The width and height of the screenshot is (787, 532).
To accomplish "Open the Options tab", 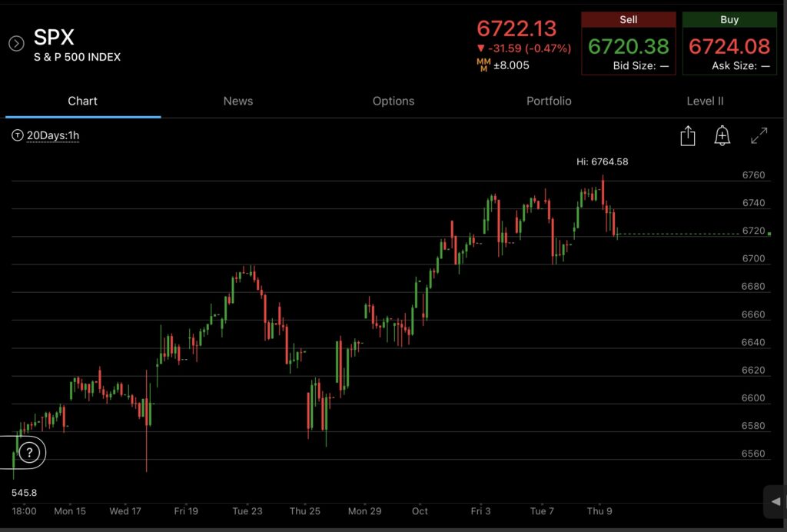I will click(x=393, y=101).
